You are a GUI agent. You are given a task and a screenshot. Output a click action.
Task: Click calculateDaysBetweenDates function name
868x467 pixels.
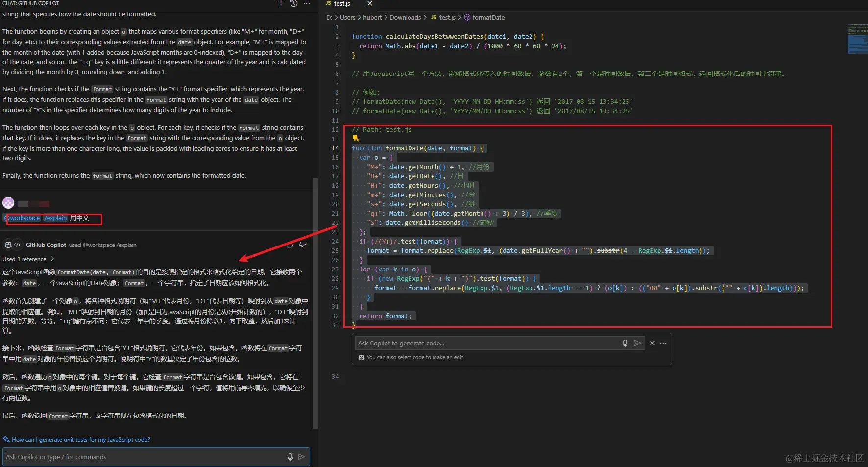click(x=434, y=36)
